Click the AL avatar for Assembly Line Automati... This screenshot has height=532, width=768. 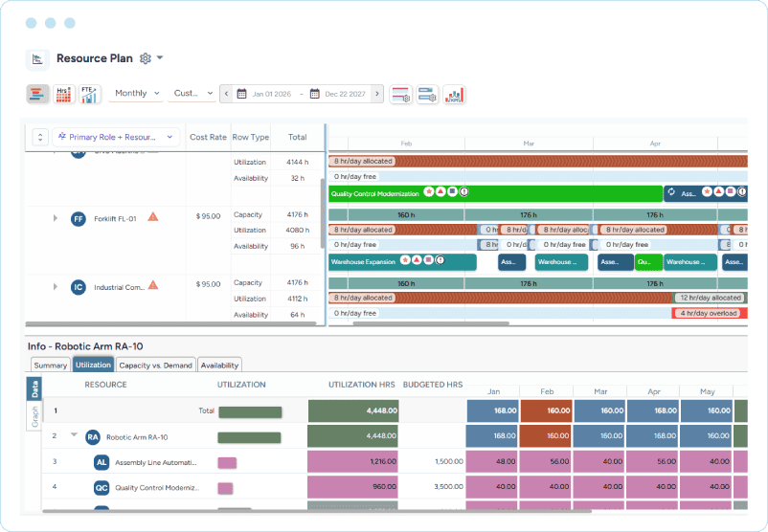click(x=102, y=462)
